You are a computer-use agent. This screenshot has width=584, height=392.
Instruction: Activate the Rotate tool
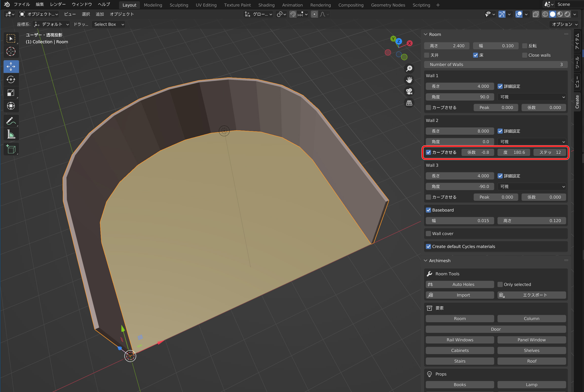click(11, 80)
